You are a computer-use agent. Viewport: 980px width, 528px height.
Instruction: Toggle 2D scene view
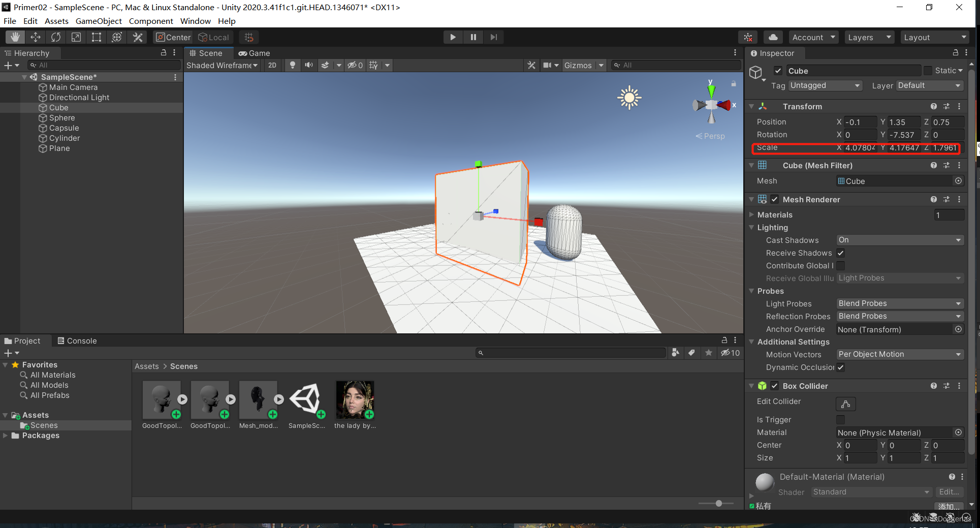(x=272, y=65)
